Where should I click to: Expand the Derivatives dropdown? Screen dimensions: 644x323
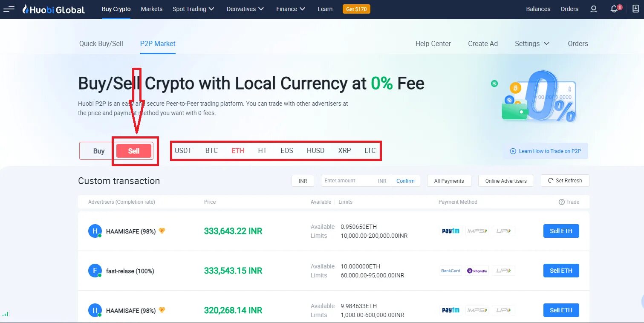pyautogui.click(x=245, y=9)
